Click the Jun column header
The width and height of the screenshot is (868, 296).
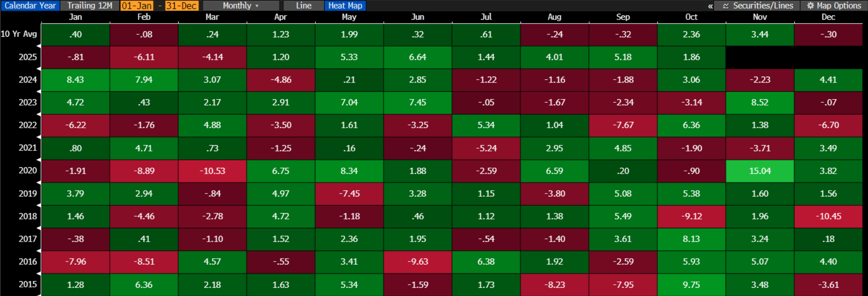point(417,17)
